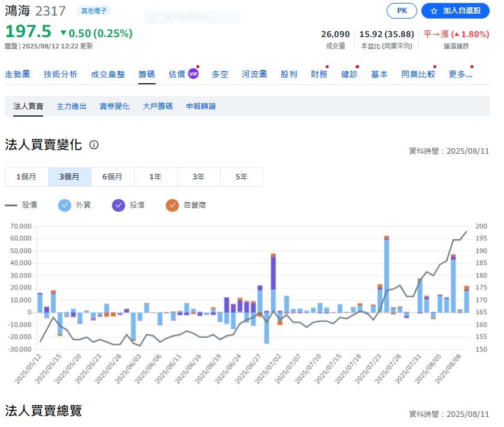504x427 pixels.
Task: Disable the 投信 data series checkmark
Action: pos(119,205)
